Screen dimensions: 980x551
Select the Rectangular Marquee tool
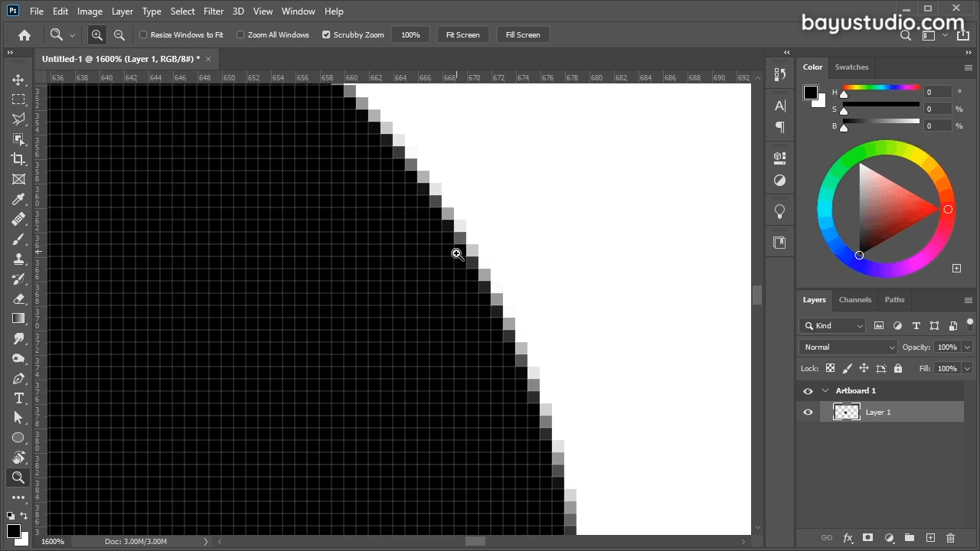point(18,99)
